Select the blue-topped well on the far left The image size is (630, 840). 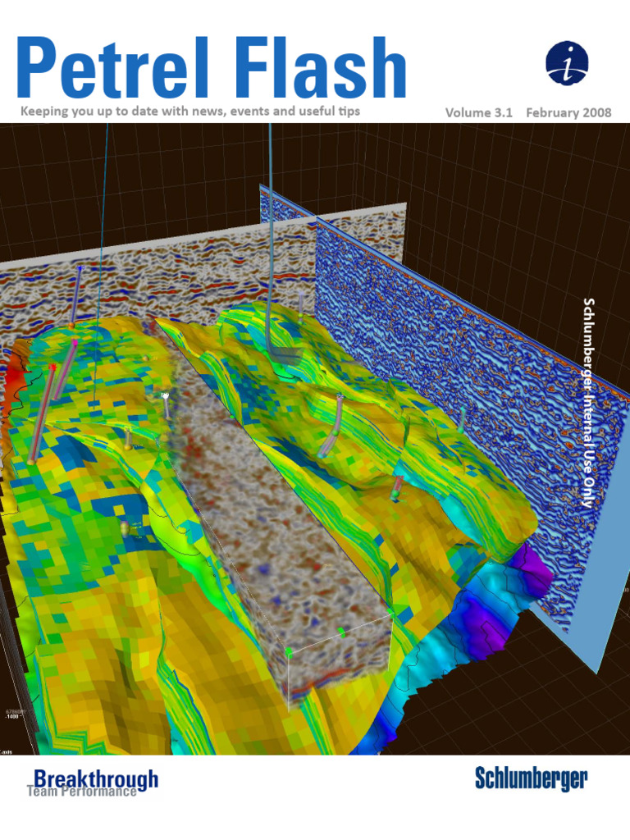point(80,269)
